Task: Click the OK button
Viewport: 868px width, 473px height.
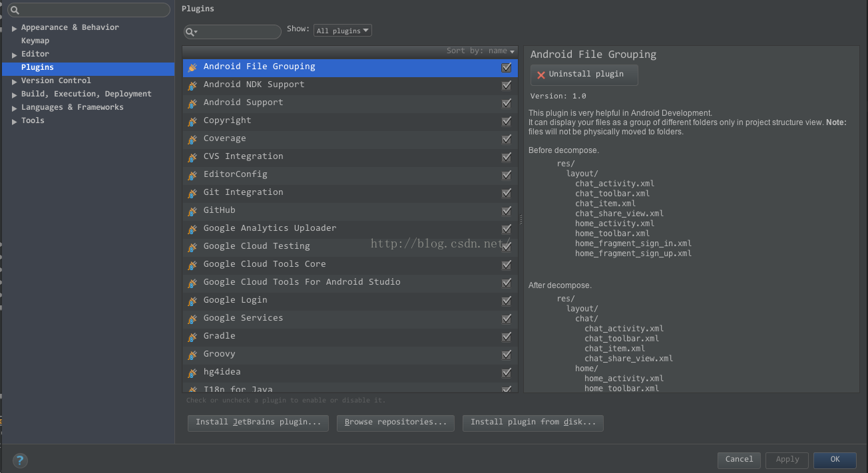Action: click(835, 460)
